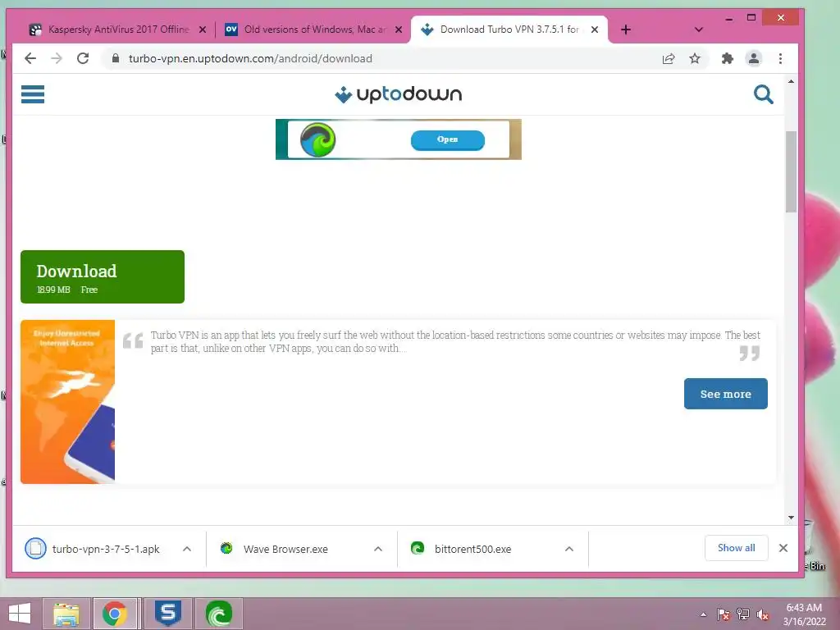Click the green Download button

(103, 277)
